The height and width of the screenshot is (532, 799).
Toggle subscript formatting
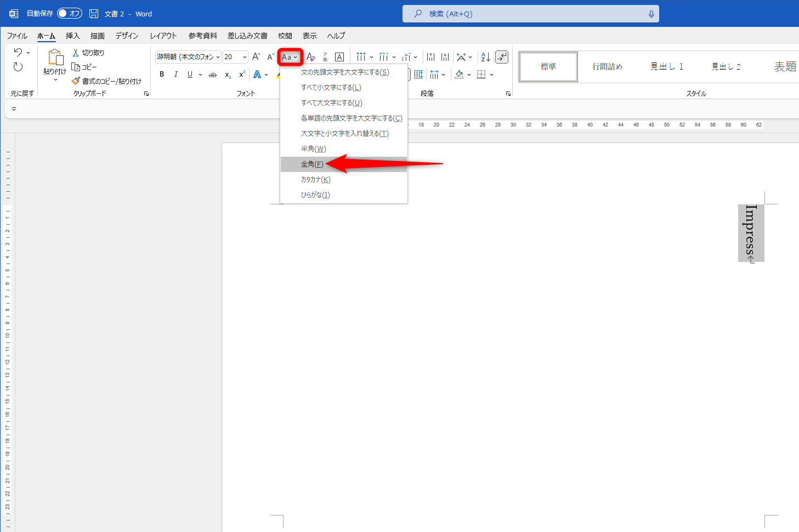click(228, 75)
